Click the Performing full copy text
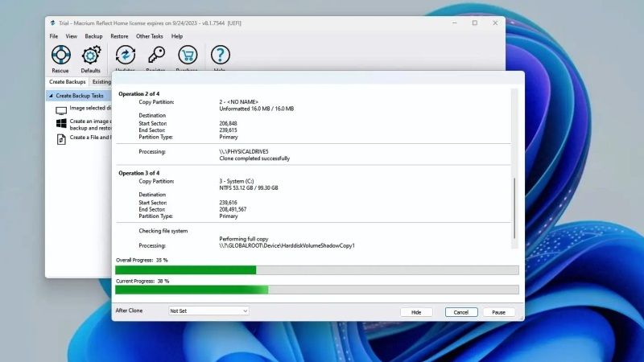Image resolution: width=644 pixels, height=362 pixels. coord(244,238)
